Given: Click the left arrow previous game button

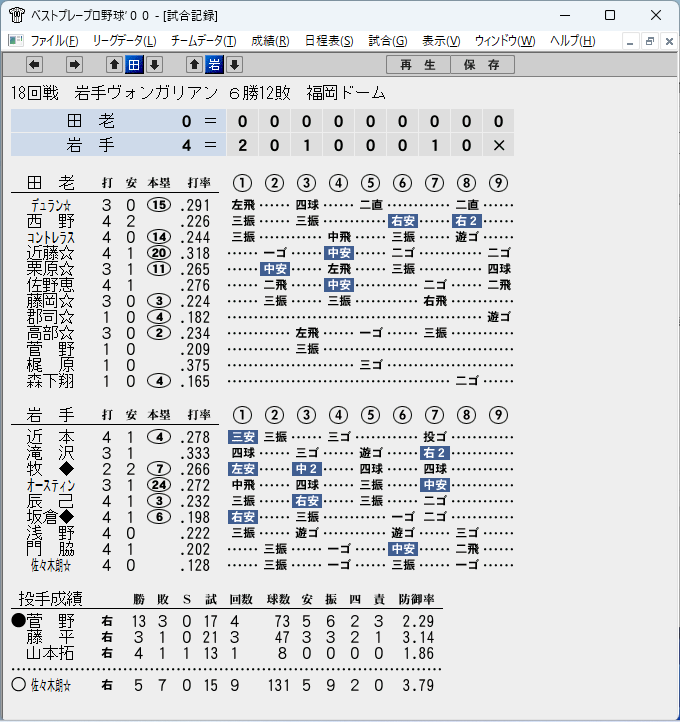Looking at the screenshot, I should (35, 65).
